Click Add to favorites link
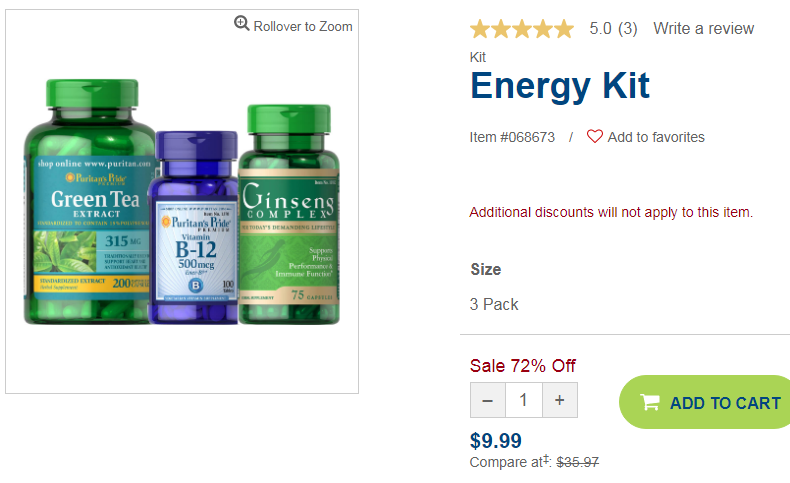 click(655, 137)
